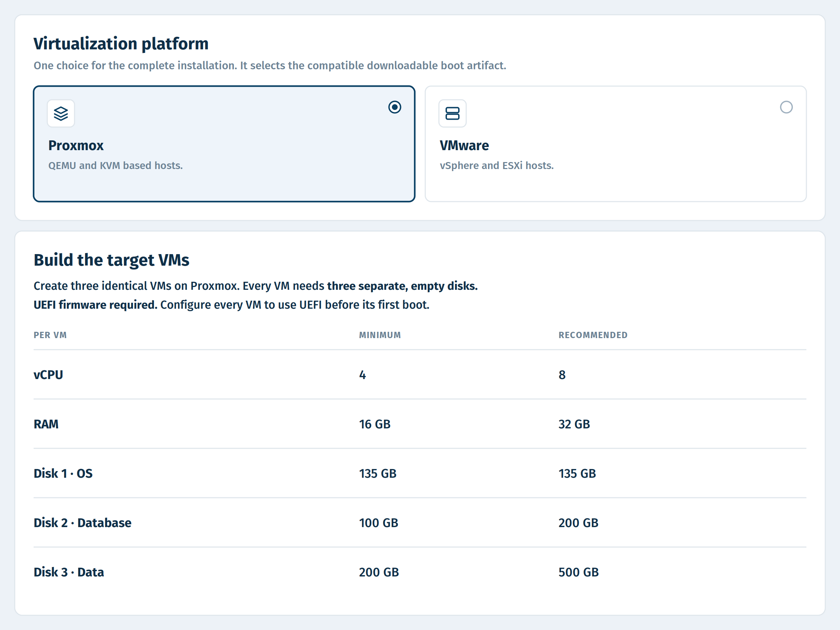This screenshot has height=630, width=840.
Task: Click the 'RECOMMENDED' column header
Action: coord(593,335)
